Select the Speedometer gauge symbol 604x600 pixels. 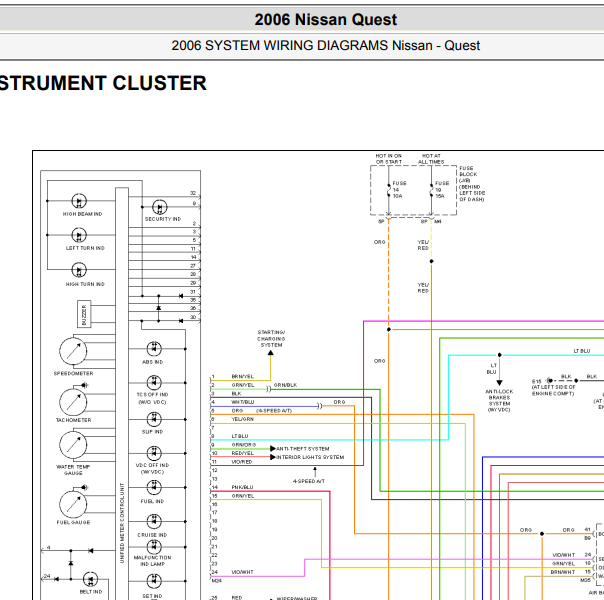click(73, 351)
